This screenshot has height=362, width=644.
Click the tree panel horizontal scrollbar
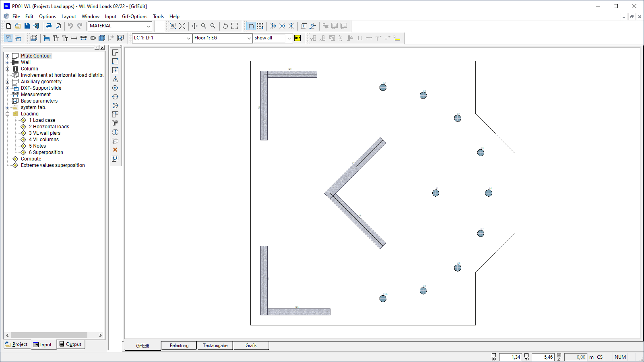(x=49, y=335)
